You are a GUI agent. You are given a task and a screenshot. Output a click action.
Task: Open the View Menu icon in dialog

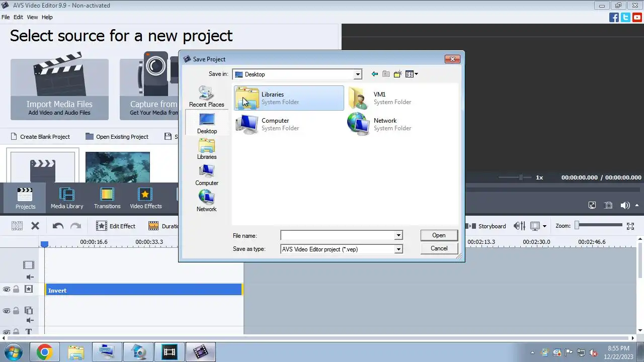[412, 74]
